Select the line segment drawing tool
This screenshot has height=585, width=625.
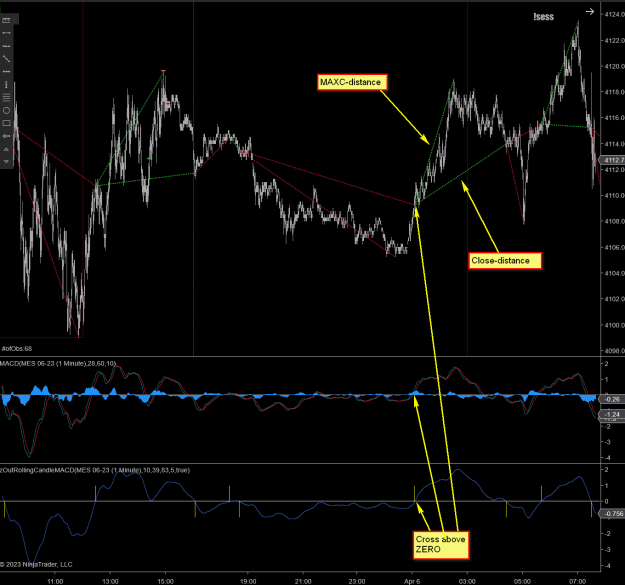[6, 33]
